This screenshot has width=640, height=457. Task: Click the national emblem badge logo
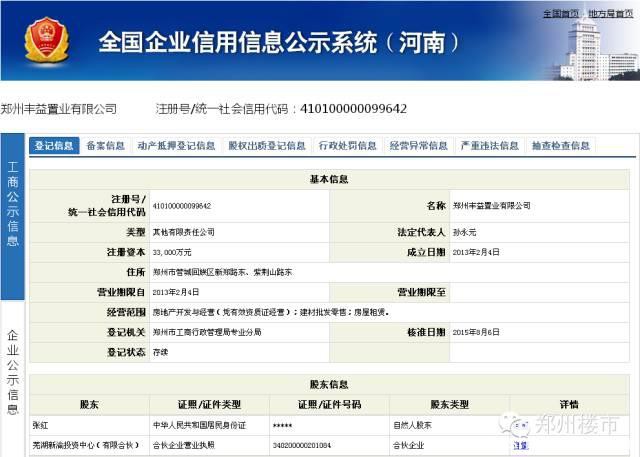click(x=47, y=40)
